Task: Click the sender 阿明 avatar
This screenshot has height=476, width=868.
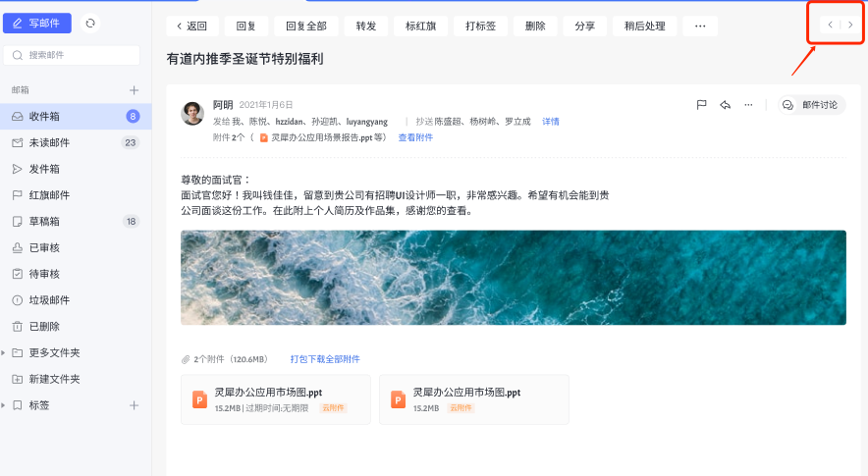Action: [192, 113]
